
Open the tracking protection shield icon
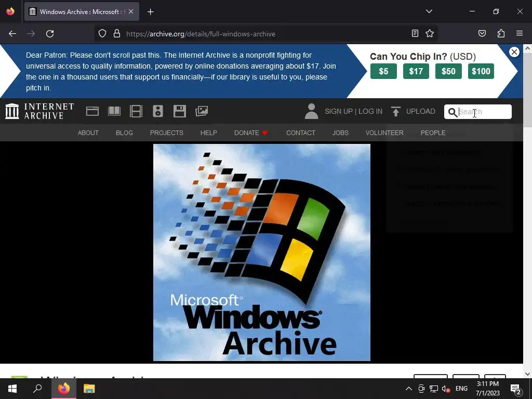pyautogui.click(x=102, y=34)
